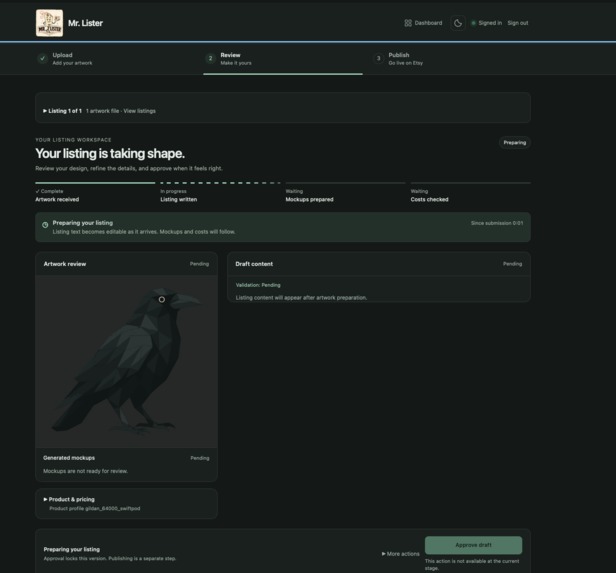Click the Upload step checkmark icon

point(42,59)
